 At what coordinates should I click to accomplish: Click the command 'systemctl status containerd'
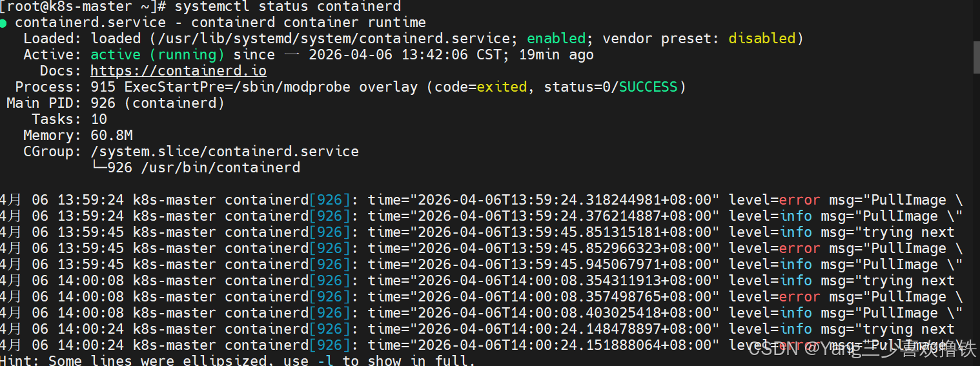[288, 7]
